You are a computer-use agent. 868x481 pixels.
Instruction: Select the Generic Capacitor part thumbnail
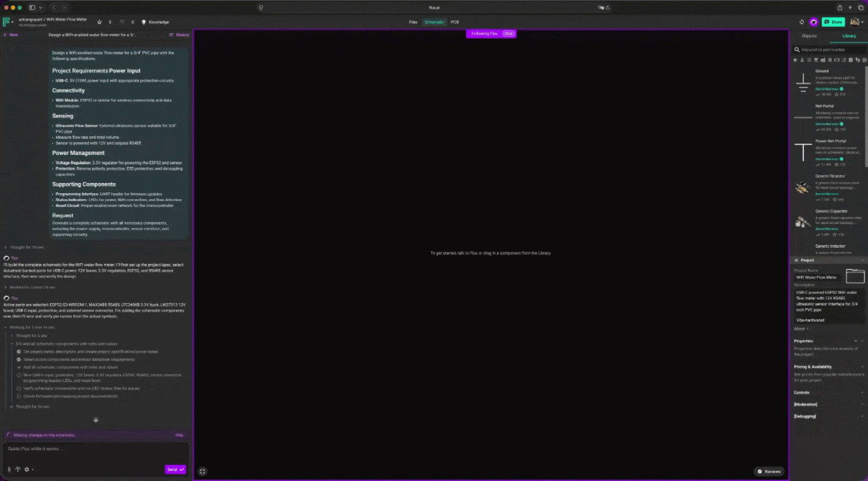(803, 222)
